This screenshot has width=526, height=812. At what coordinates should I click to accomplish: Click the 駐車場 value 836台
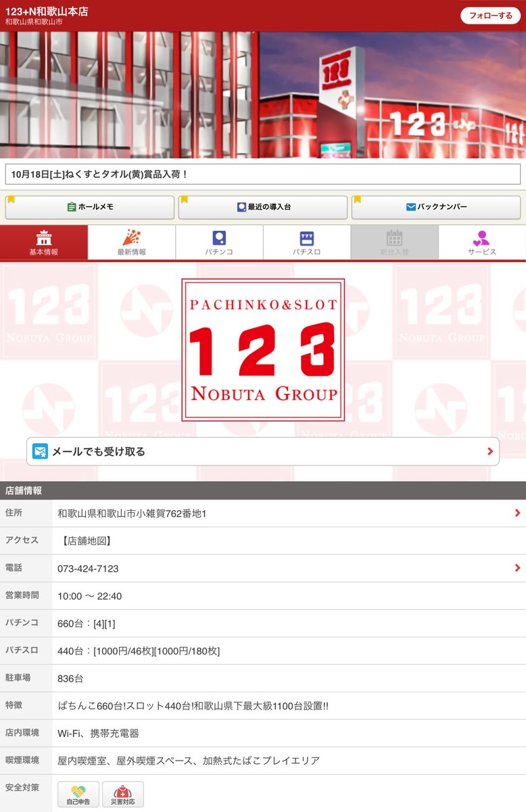click(71, 678)
